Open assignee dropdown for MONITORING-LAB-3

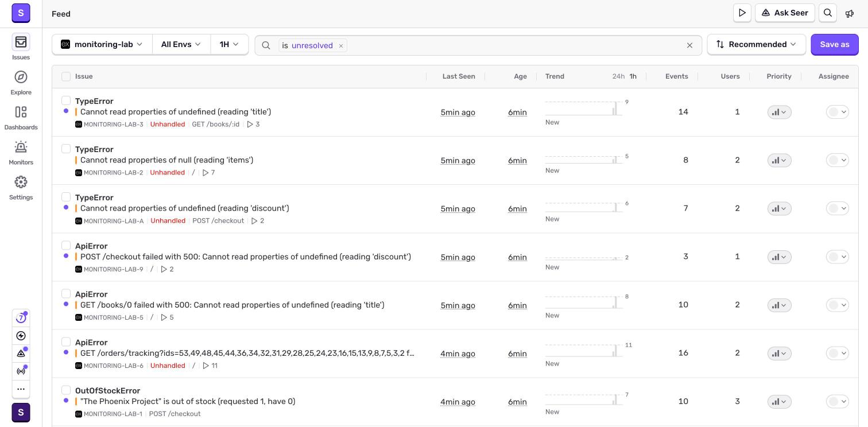pos(837,112)
